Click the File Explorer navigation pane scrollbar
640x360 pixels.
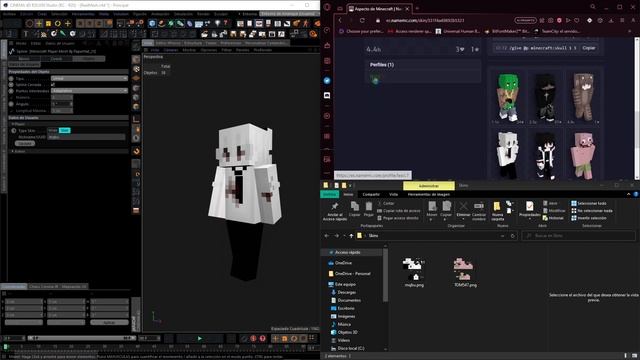pyautogui.click(x=385, y=274)
